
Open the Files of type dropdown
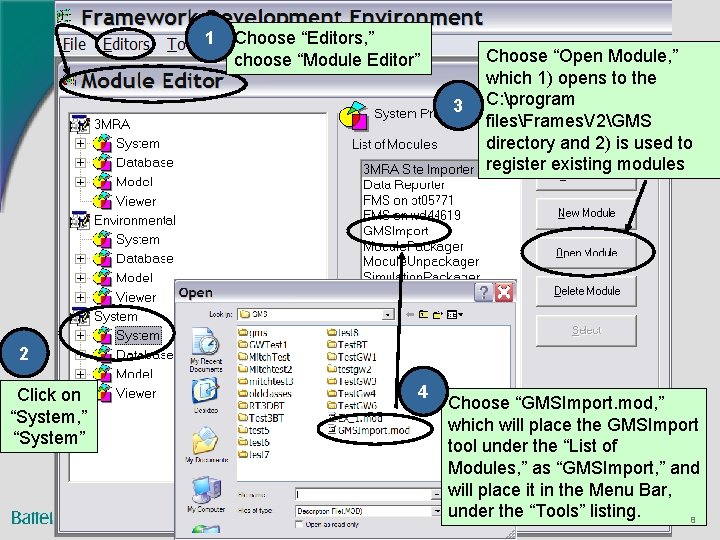coord(437,511)
